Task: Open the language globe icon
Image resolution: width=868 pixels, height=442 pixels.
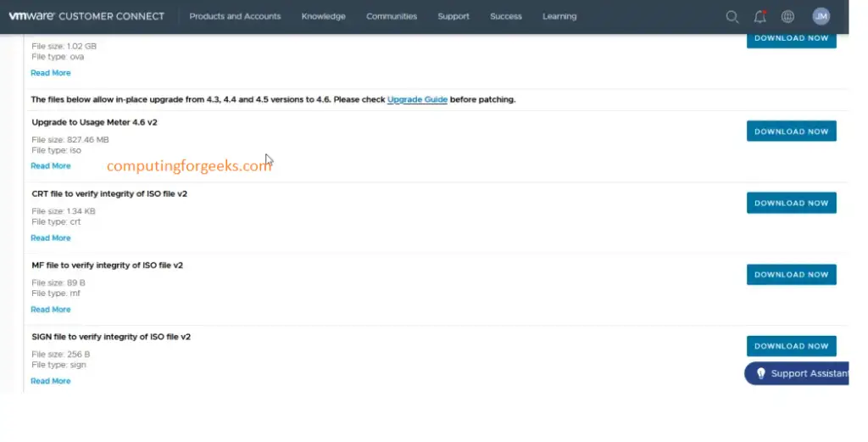Action: click(787, 17)
